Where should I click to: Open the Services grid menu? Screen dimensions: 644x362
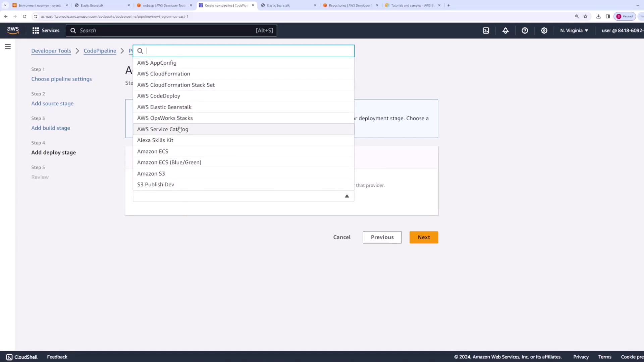pyautogui.click(x=46, y=31)
